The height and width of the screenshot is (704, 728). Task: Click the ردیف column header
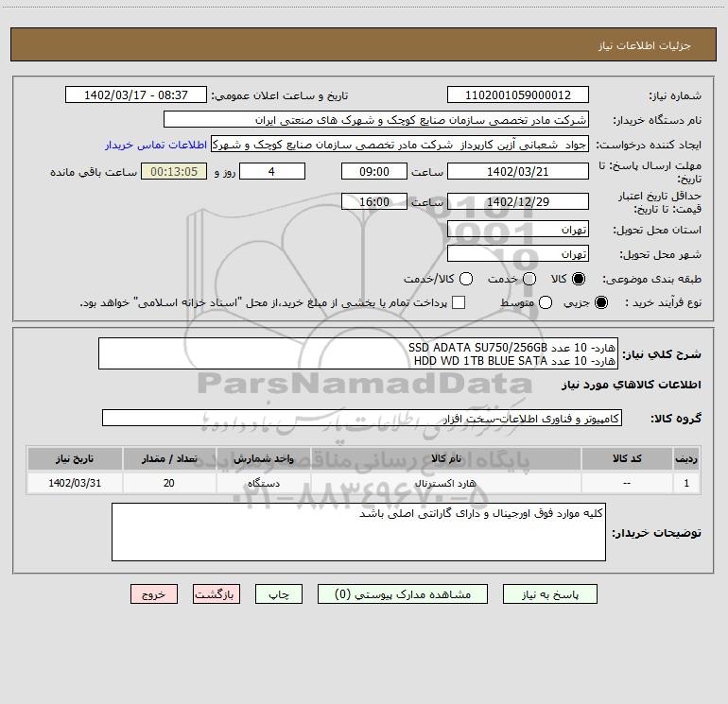click(x=686, y=458)
